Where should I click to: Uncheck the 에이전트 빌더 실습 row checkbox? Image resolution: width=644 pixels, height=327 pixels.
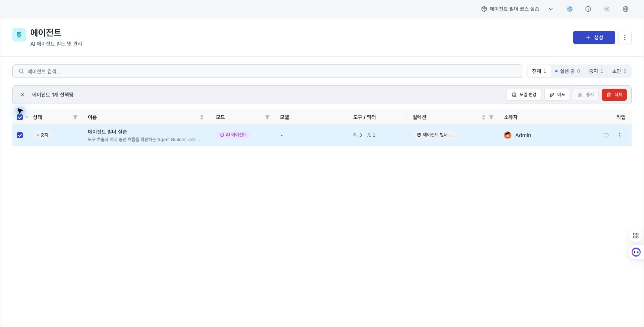20,135
